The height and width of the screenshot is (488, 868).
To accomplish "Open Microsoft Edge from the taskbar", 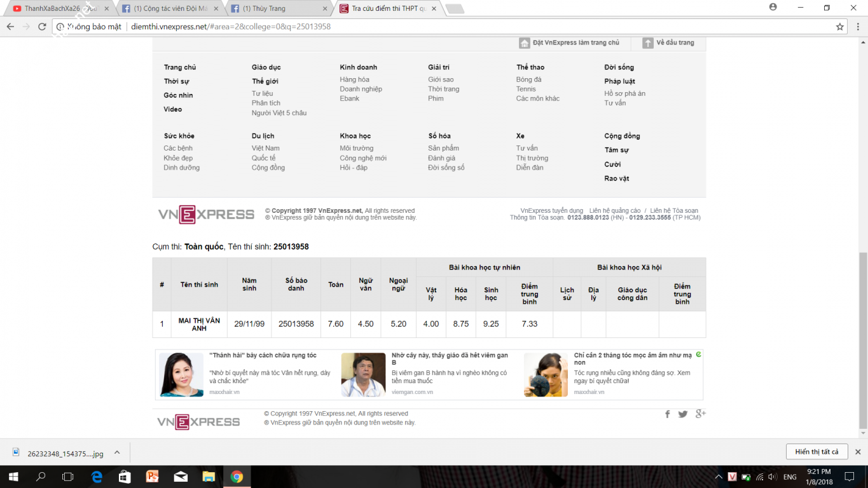I will click(97, 477).
